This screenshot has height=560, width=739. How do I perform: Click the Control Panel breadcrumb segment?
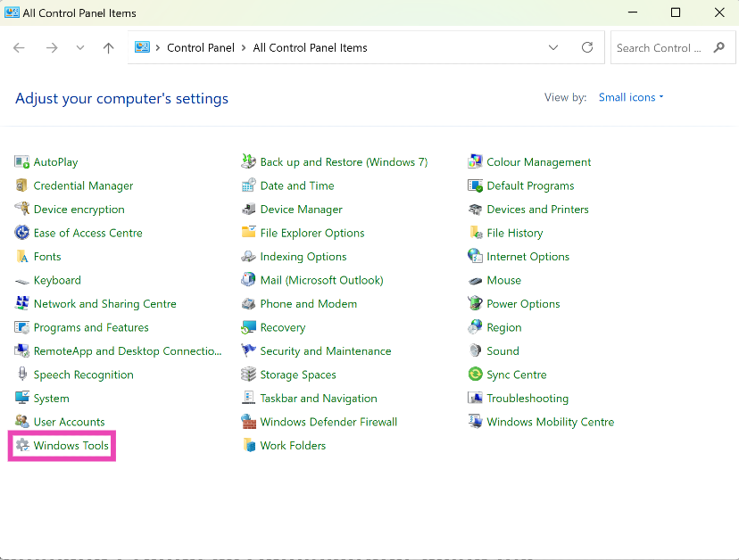point(201,48)
